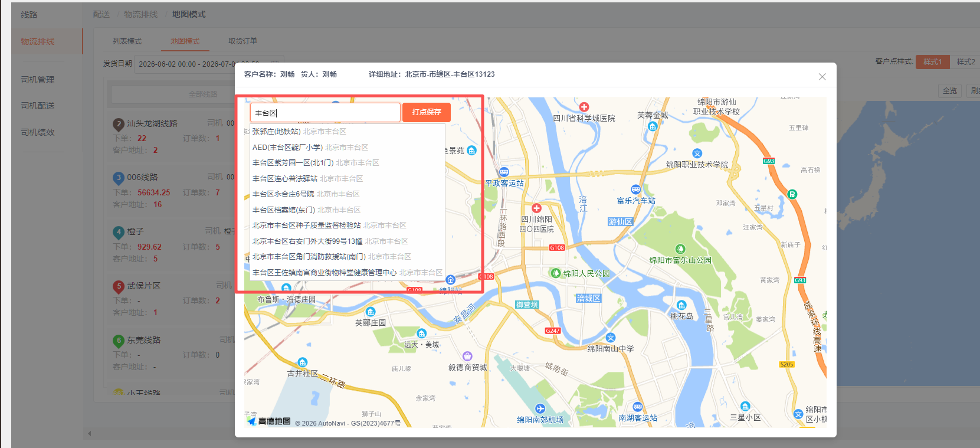
Task: Switch to 取货订单 tab
Action: [x=242, y=41]
